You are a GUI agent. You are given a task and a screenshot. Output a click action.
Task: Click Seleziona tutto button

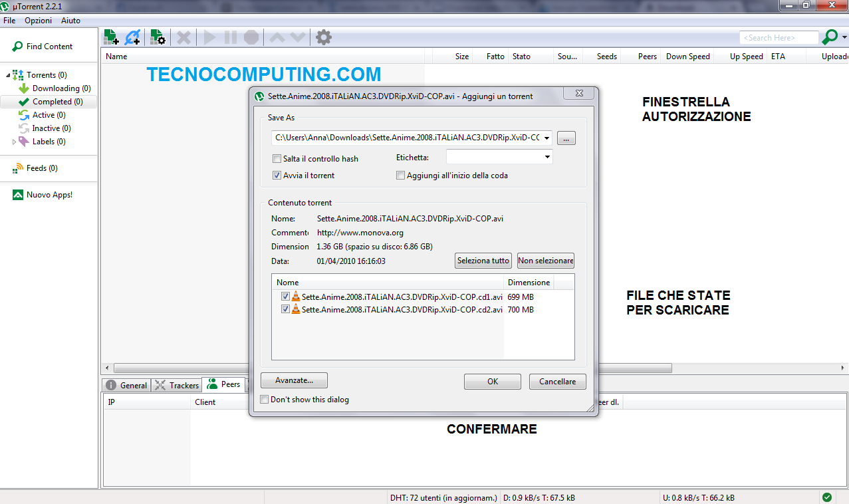point(483,261)
